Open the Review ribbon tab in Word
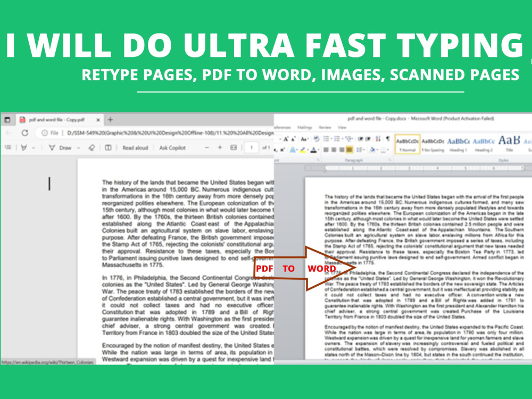This screenshot has height=399, width=532. click(325, 127)
